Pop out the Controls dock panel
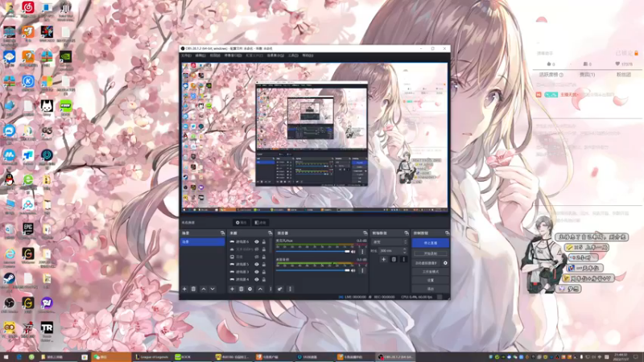Screen dimensions: 644x362 [447, 233]
